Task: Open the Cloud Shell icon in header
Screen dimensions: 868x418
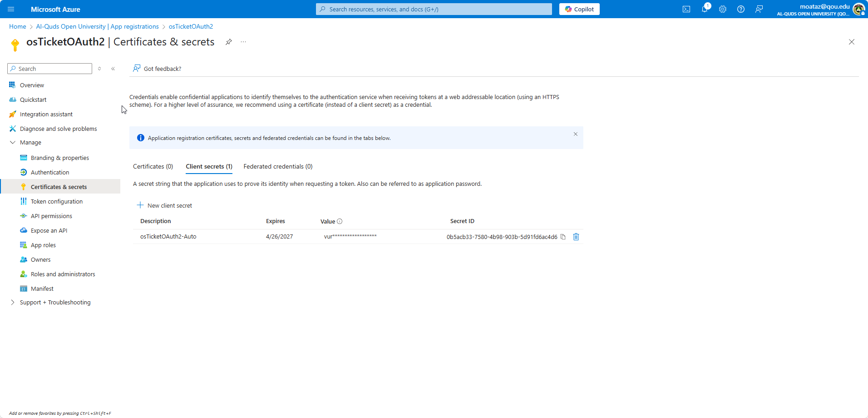Action: point(686,9)
